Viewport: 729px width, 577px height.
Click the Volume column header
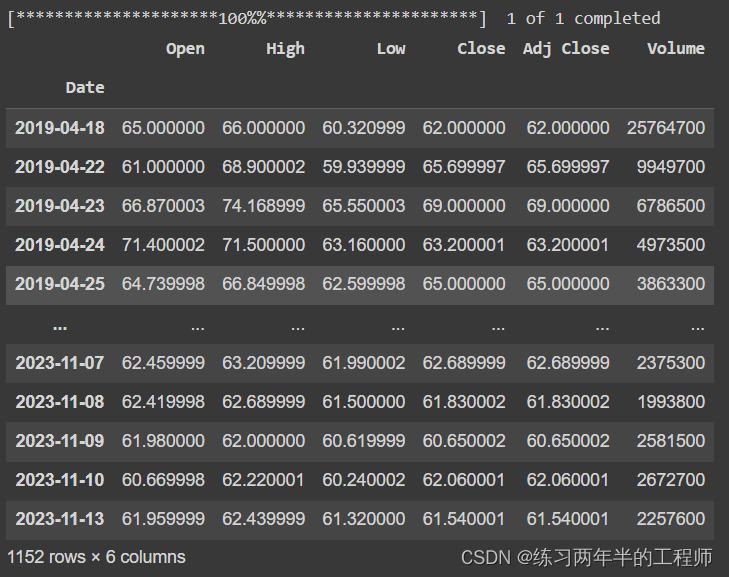click(x=676, y=49)
